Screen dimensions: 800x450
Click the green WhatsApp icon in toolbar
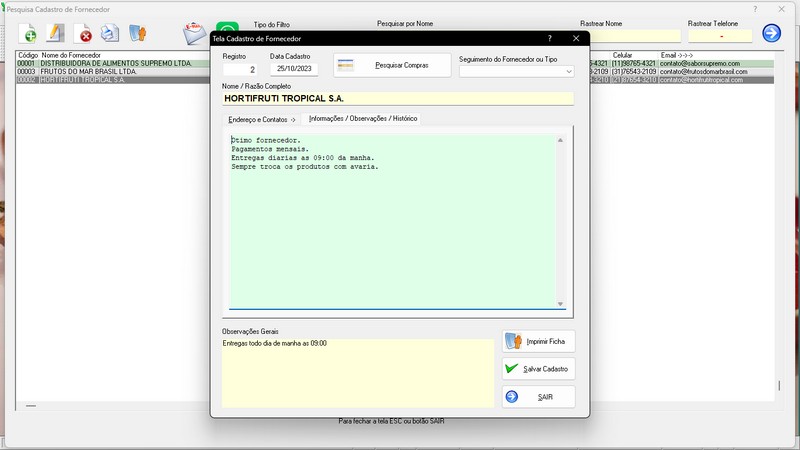click(x=227, y=27)
